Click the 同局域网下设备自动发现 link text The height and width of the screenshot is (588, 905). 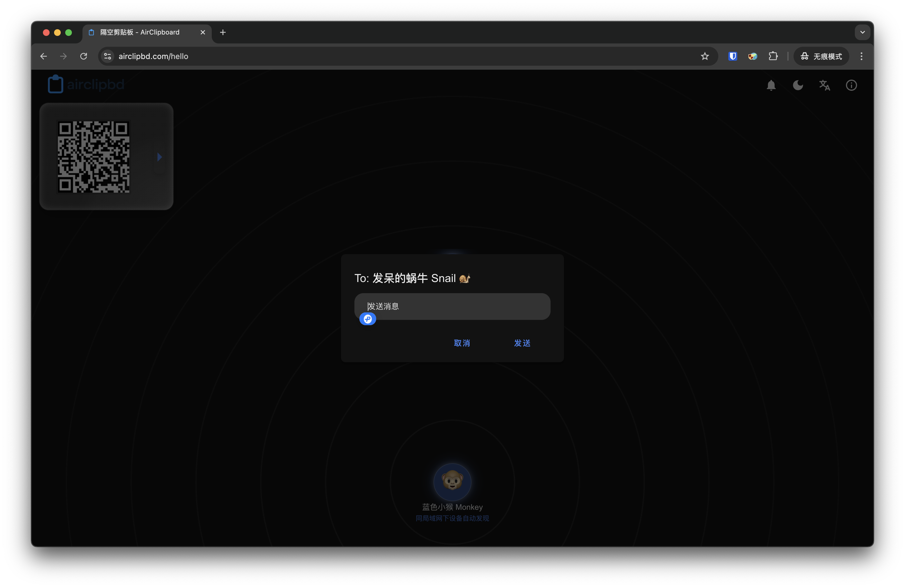[452, 518]
